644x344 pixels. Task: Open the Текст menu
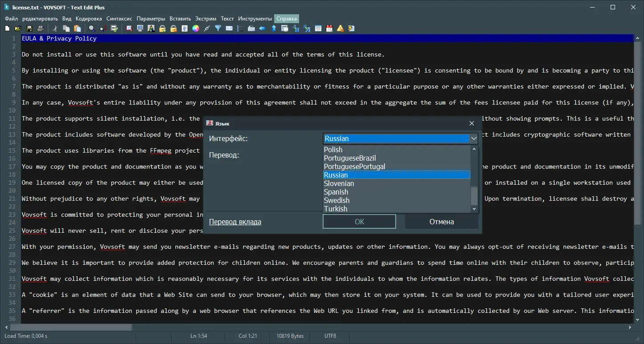point(227,19)
